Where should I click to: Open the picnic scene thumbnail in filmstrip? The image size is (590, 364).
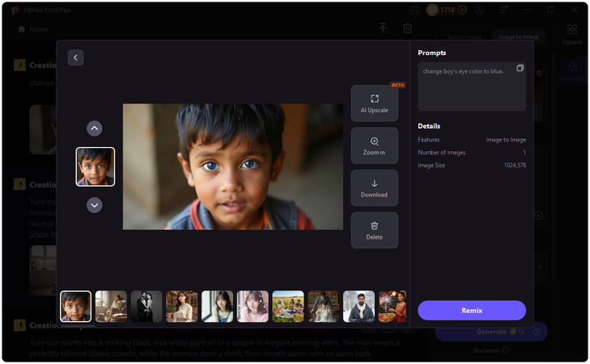click(x=288, y=307)
